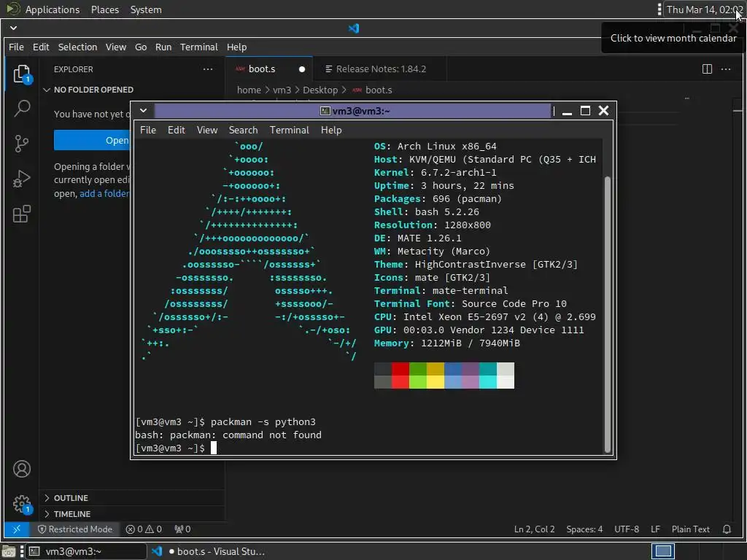This screenshot has height=560, width=747.
Task: Click LF end-of-line setting
Action: pyautogui.click(x=655, y=529)
